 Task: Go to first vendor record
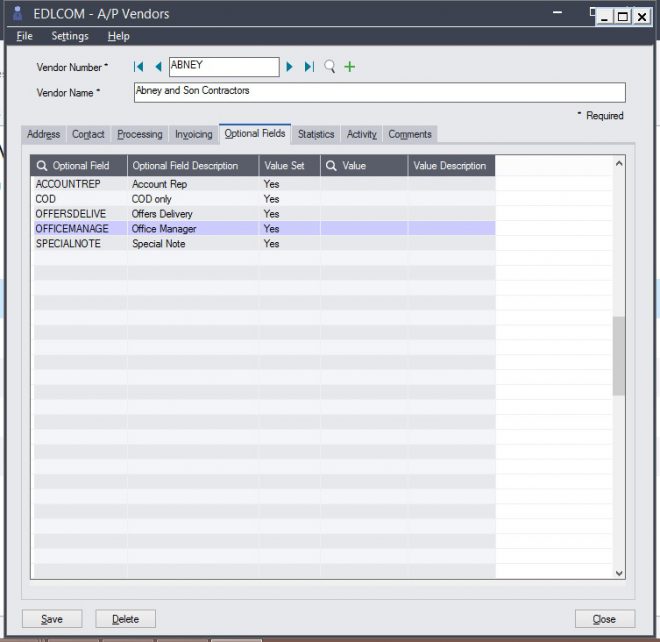pyautogui.click(x=138, y=67)
